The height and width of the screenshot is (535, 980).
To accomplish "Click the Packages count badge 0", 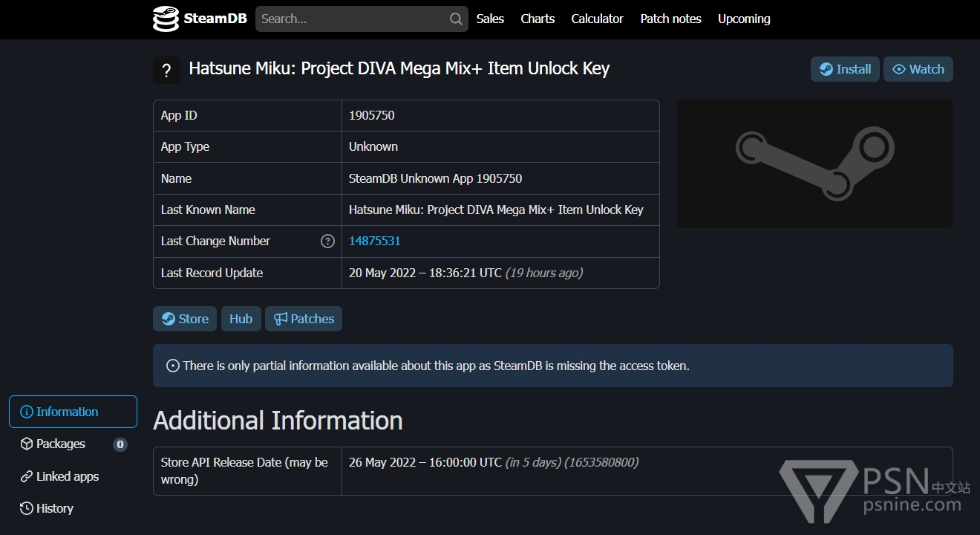I will pyautogui.click(x=120, y=444).
